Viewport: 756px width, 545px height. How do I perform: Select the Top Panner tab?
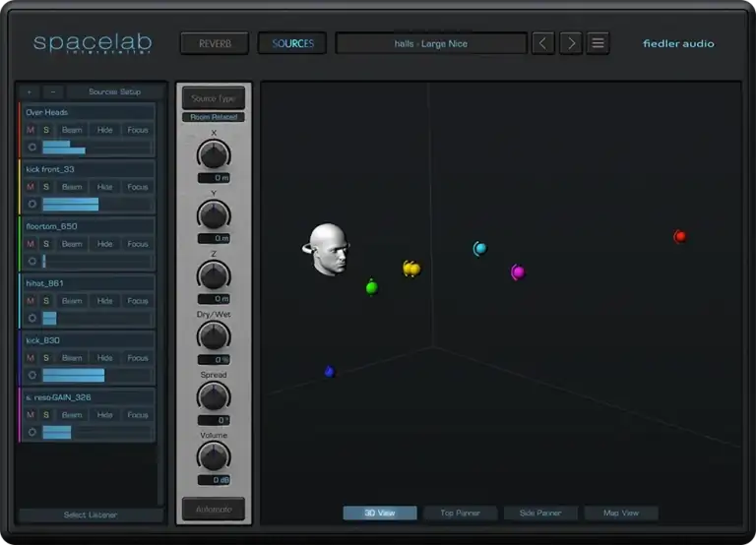click(460, 513)
